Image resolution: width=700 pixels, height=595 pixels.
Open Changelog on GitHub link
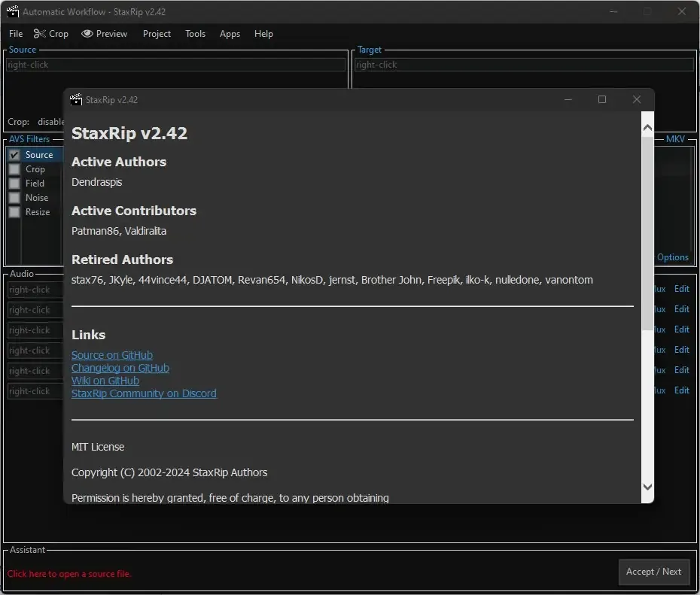(120, 368)
